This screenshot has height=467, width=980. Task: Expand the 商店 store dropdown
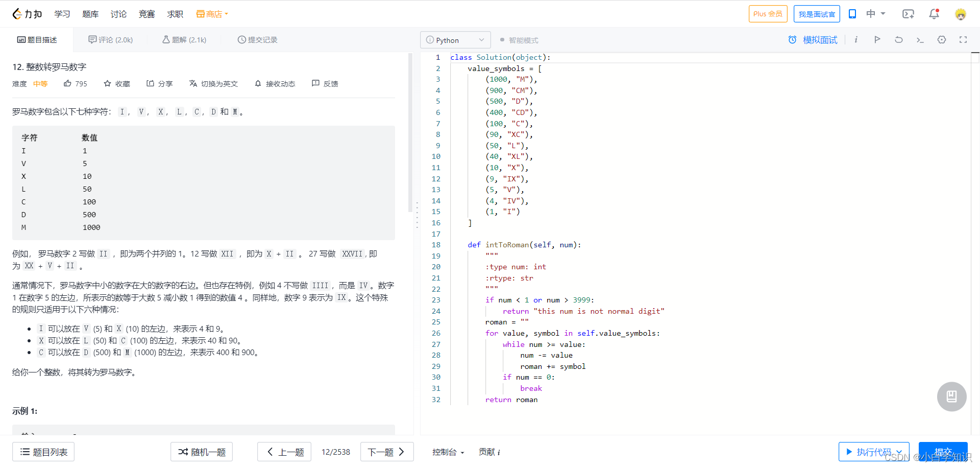(212, 14)
